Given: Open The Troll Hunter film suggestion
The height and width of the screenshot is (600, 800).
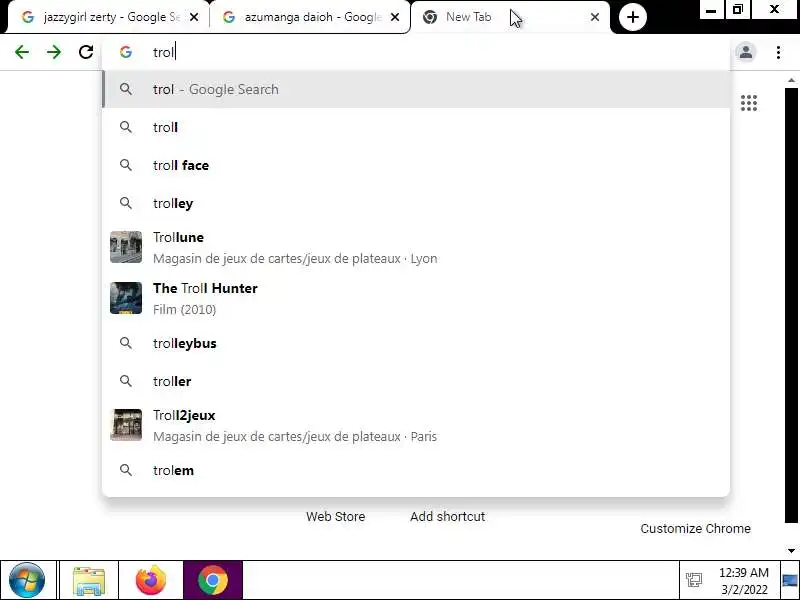Looking at the screenshot, I should pyautogui.click(x=416, y=298).
